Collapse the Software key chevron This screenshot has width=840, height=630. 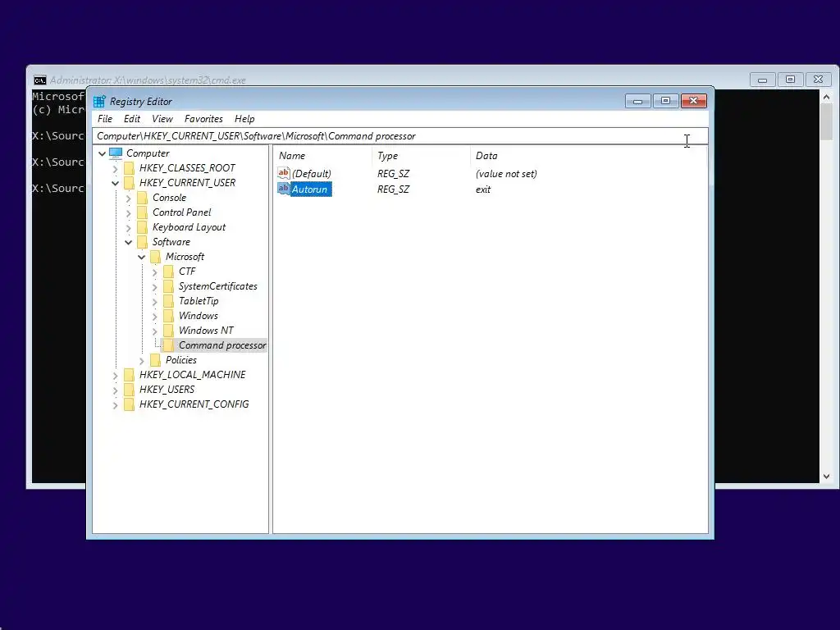coord(129,242)
